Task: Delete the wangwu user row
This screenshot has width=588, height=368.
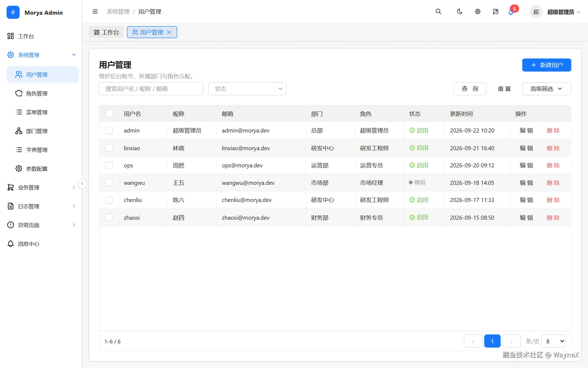Action: click(553, 183)
